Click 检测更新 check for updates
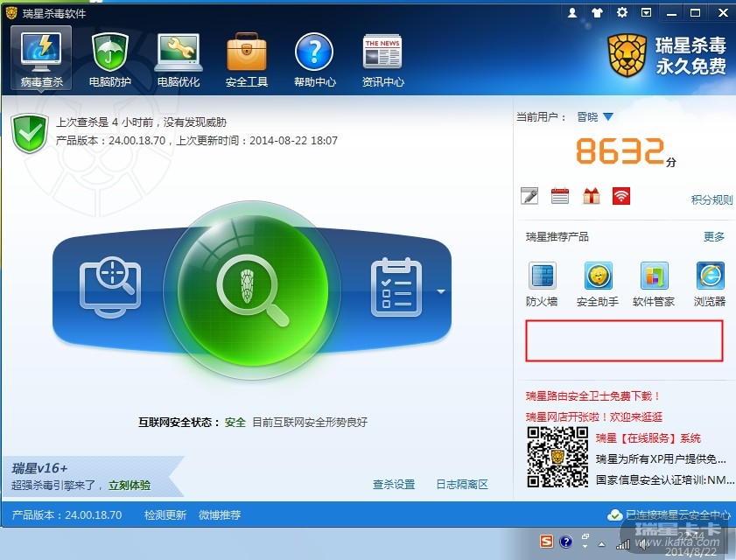Screen dimensions: 736x560 (165, 514)
